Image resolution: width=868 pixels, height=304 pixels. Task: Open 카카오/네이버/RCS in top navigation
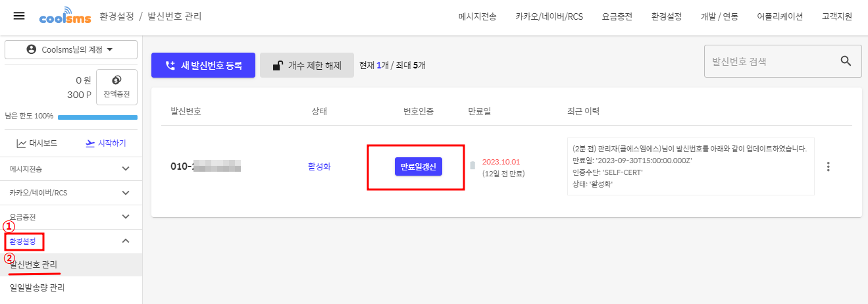(549, 17)
